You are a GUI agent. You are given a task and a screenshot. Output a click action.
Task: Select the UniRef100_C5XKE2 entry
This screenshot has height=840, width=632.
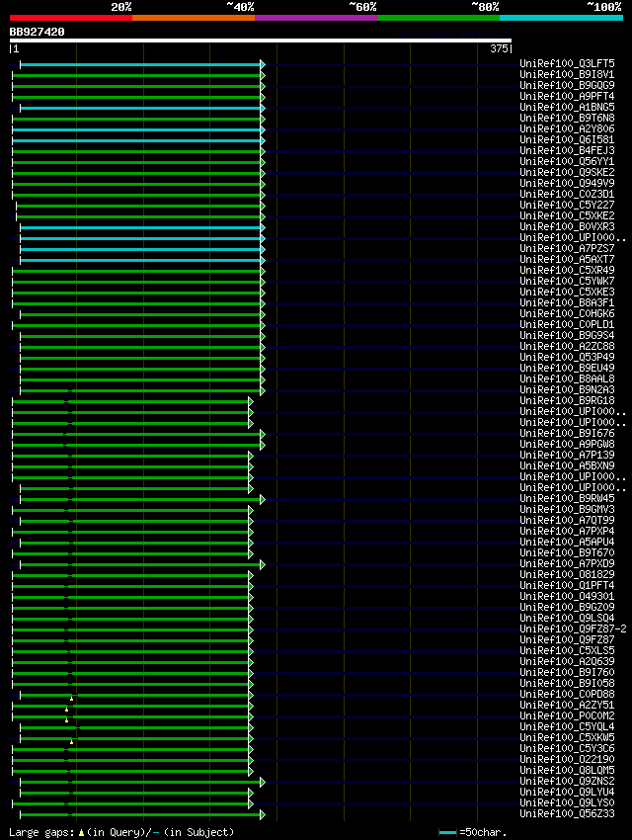[567, 215]
